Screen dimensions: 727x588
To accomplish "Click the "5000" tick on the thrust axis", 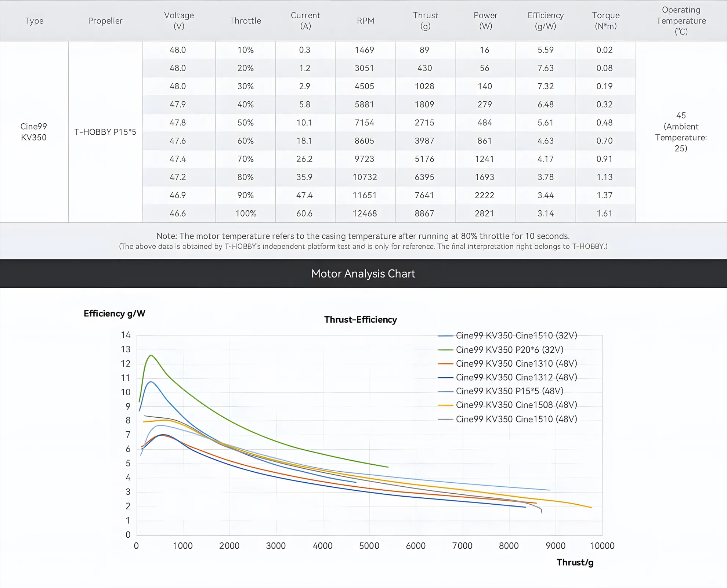I will tap(369, 546).
